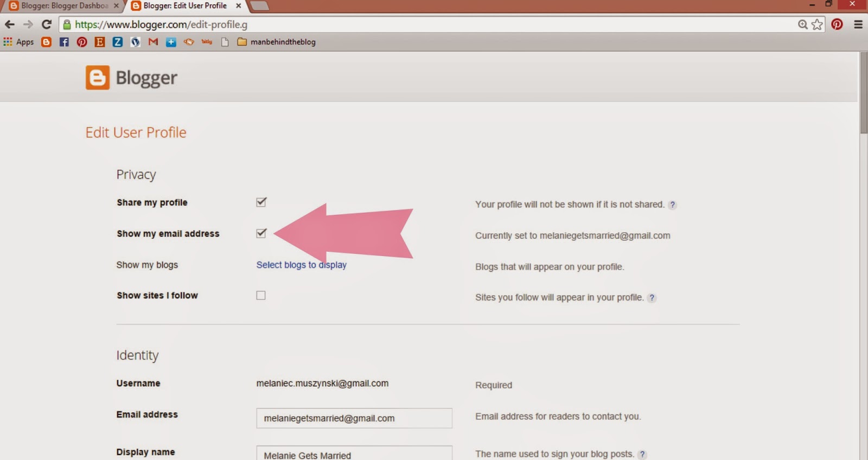868x460 pixels.
Task: Click Select blogs to display link
Action: coord(301,265)
